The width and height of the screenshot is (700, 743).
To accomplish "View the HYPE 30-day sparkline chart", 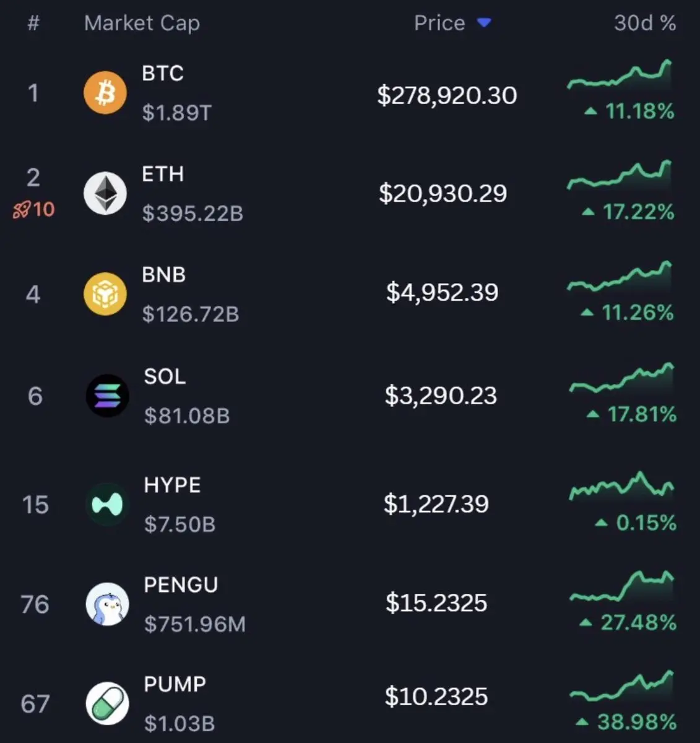I will [x=622, y=487].
